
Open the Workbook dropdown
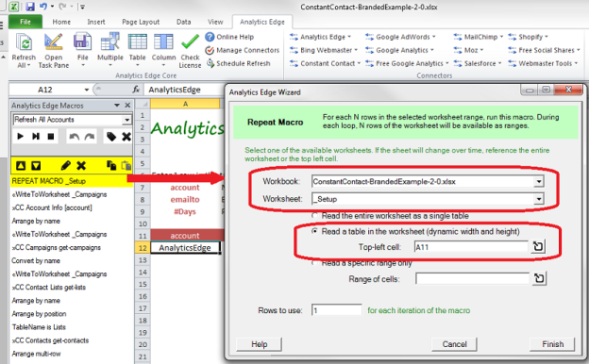tap(539, 182)
